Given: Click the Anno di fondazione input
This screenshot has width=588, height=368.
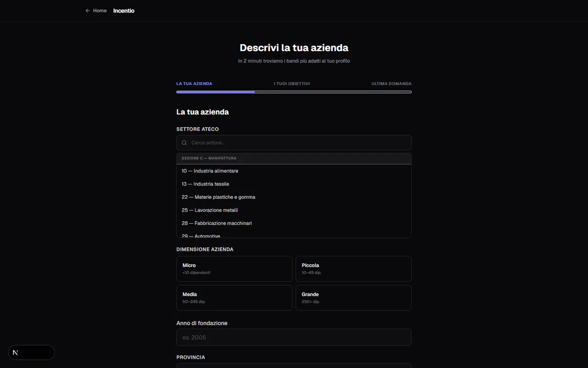Looking at the screenshot, I should [294, 338].
